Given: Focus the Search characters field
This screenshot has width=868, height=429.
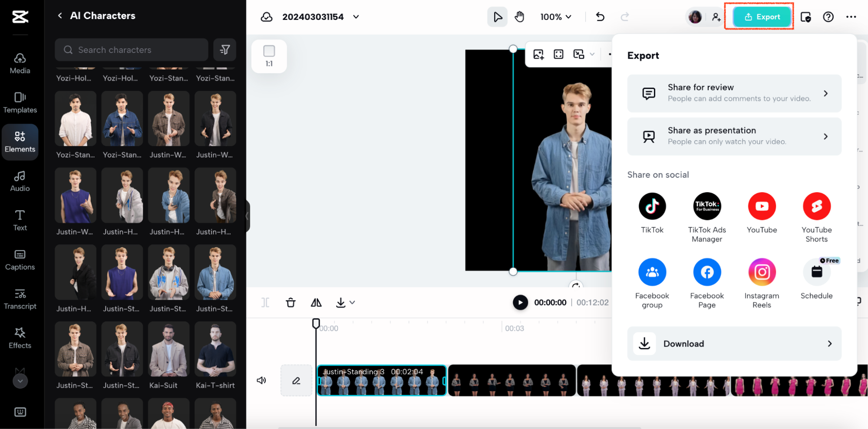Looking at the screenshot, I should 132,50.
